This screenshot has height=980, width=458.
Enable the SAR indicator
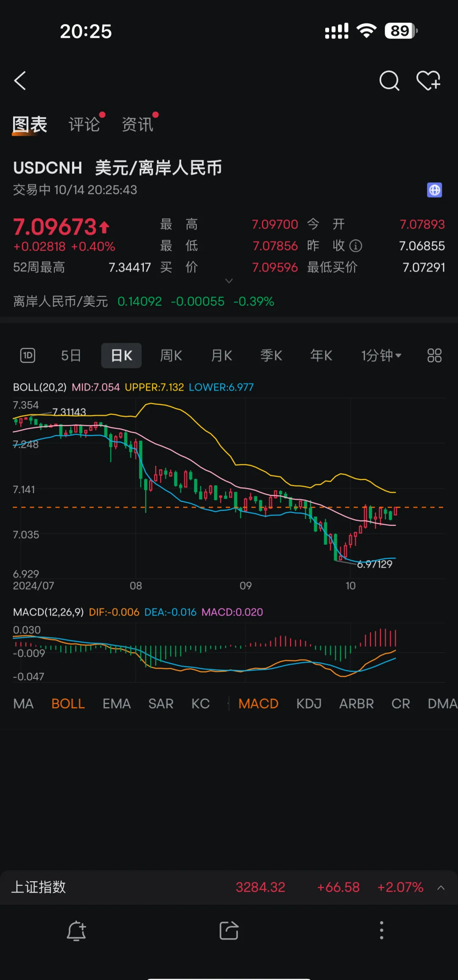pos(161,704)
